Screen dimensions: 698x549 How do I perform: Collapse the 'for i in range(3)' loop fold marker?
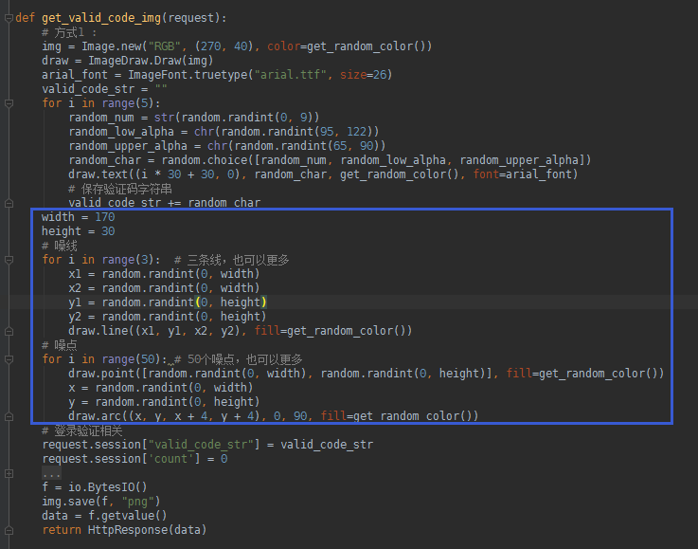point(8,260)
